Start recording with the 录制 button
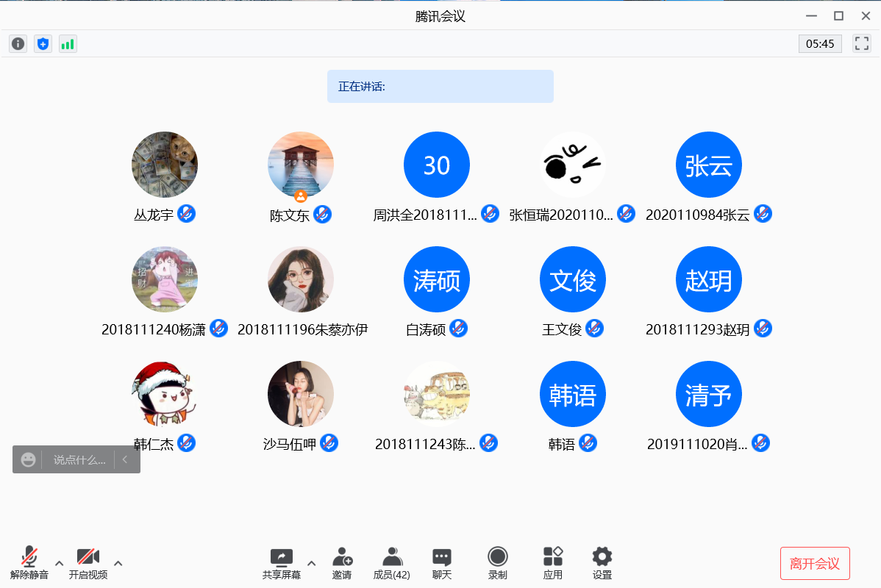Viewport: 881px width, 588px height. (498, 563)
